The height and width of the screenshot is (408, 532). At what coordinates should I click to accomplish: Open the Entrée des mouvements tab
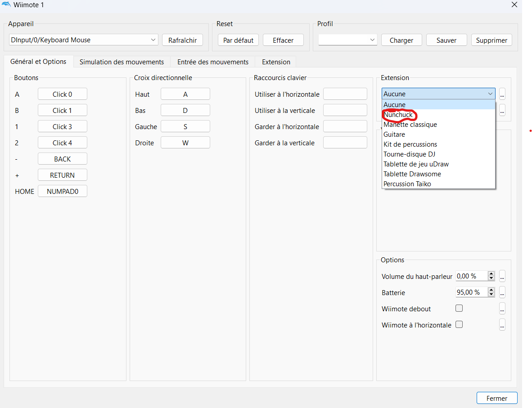pyautogui.click(x=213, y=62)
